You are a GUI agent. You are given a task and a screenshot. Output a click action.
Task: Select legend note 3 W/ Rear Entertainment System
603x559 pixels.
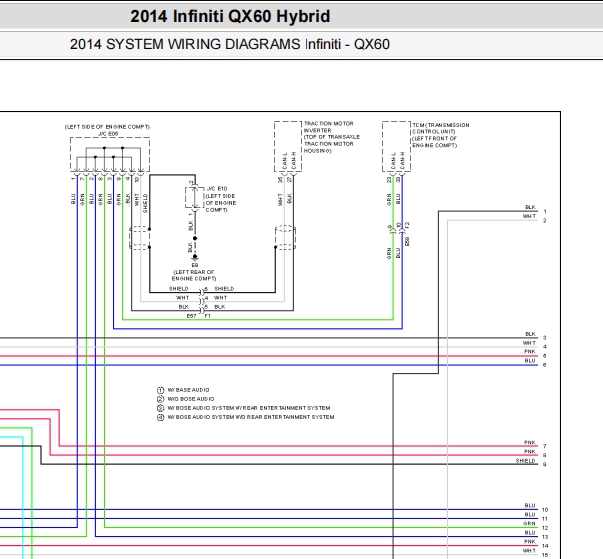(244, 408)
